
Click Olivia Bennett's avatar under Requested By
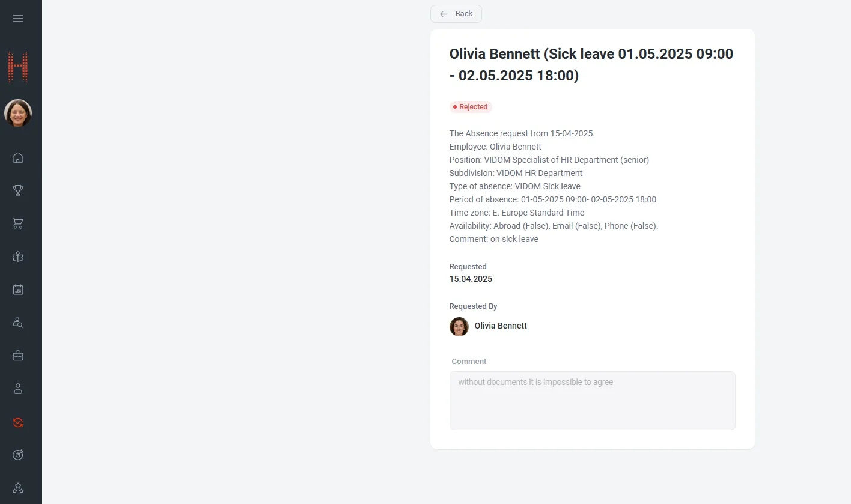pyautogui.click(x=459, y=326)
